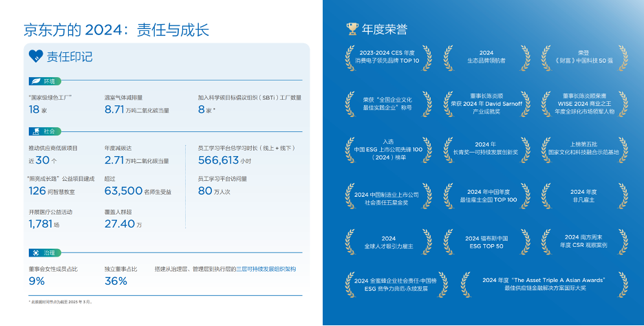Image resolution: width=644 pixels, height=326 pixels.
Task: Open the 三层可持续发展组织架构 blue link text
Action: click(266, 269)
